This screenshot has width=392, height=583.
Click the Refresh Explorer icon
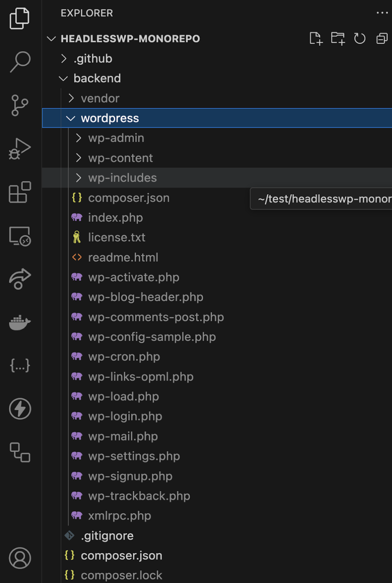point(359,38)
